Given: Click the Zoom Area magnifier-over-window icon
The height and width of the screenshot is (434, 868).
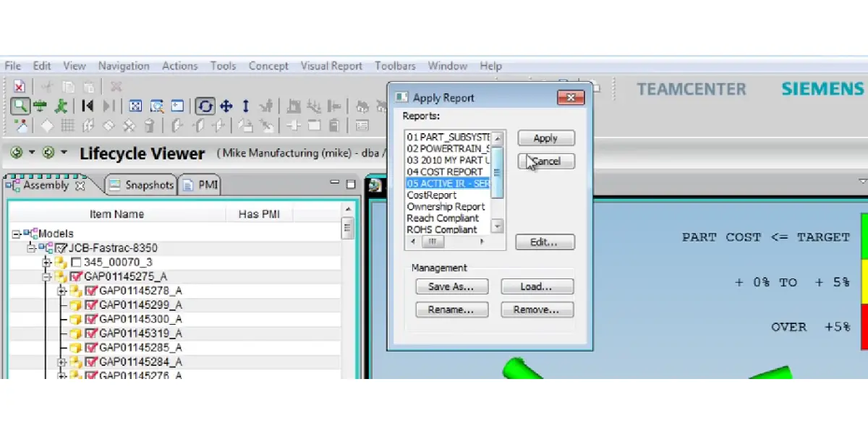Looking at the screenshot, I should (x=156, y=106).
